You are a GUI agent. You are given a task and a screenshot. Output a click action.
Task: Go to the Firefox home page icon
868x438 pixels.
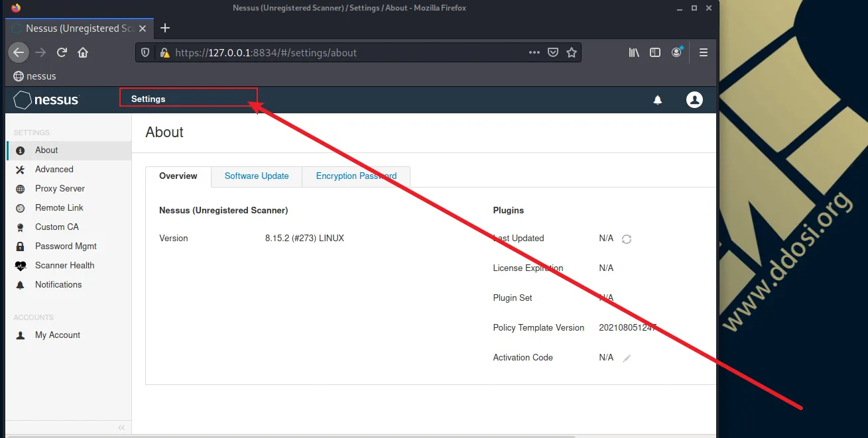(83, 53)
